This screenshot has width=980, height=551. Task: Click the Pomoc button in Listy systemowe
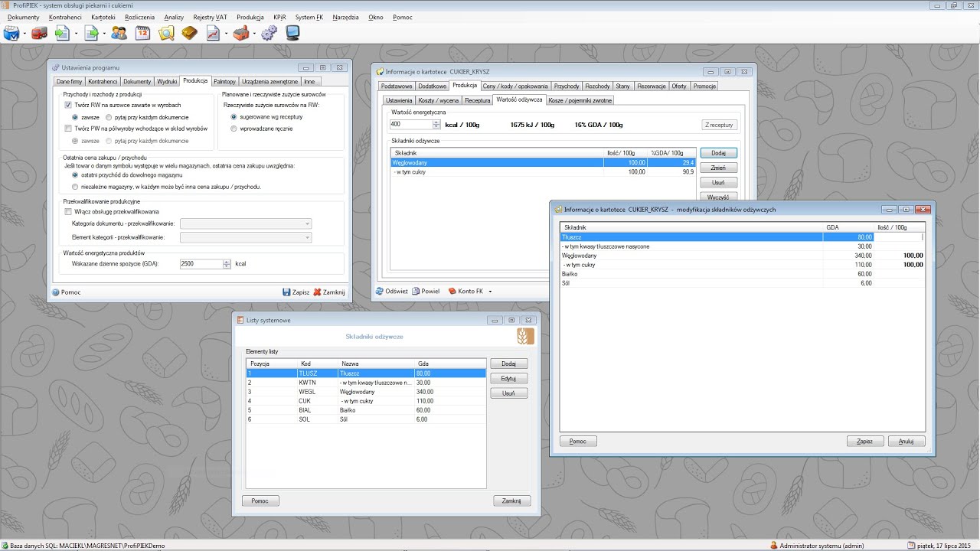click(x=260, y=500)
